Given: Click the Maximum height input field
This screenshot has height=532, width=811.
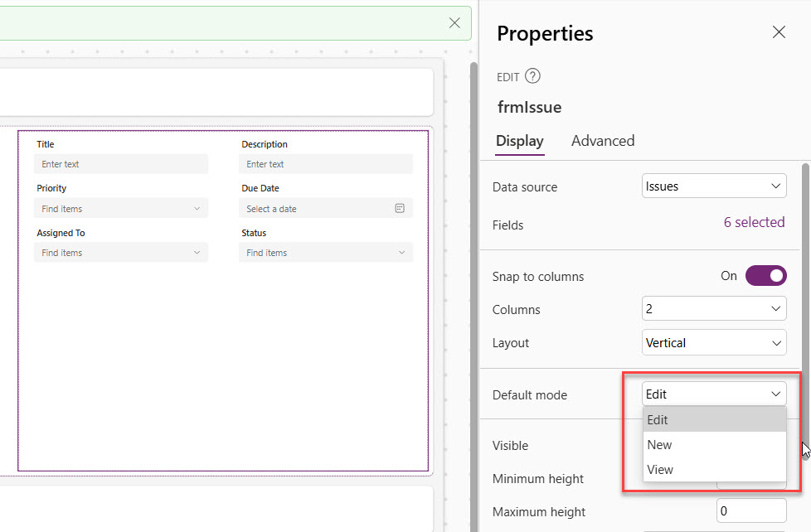Looking at the screenshot, I should coord(751,510).
